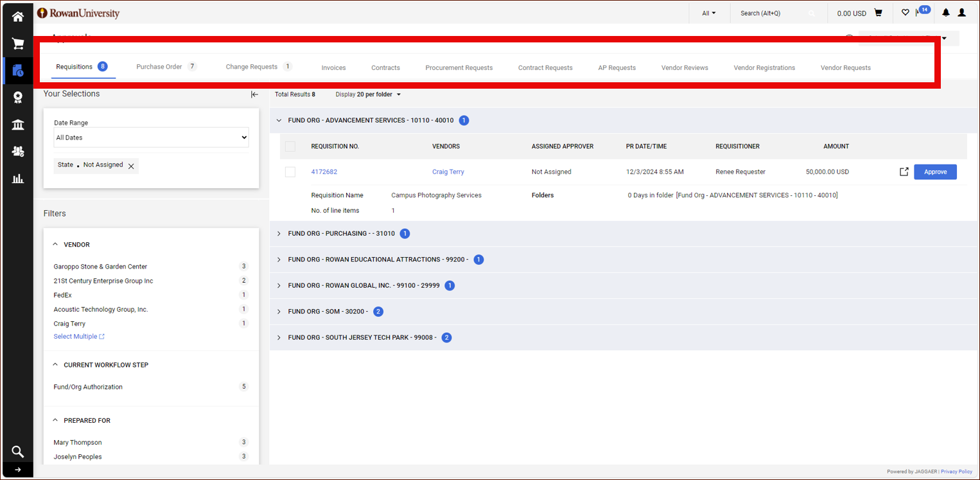
Task: Open the Reporting bar chart icon
Action: [x=18, y=178]
